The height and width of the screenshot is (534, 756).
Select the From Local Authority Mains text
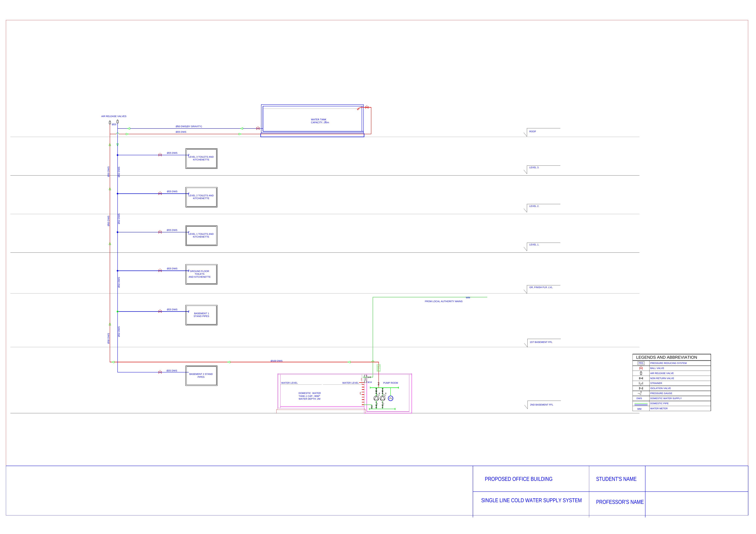[x=443, y=301]
